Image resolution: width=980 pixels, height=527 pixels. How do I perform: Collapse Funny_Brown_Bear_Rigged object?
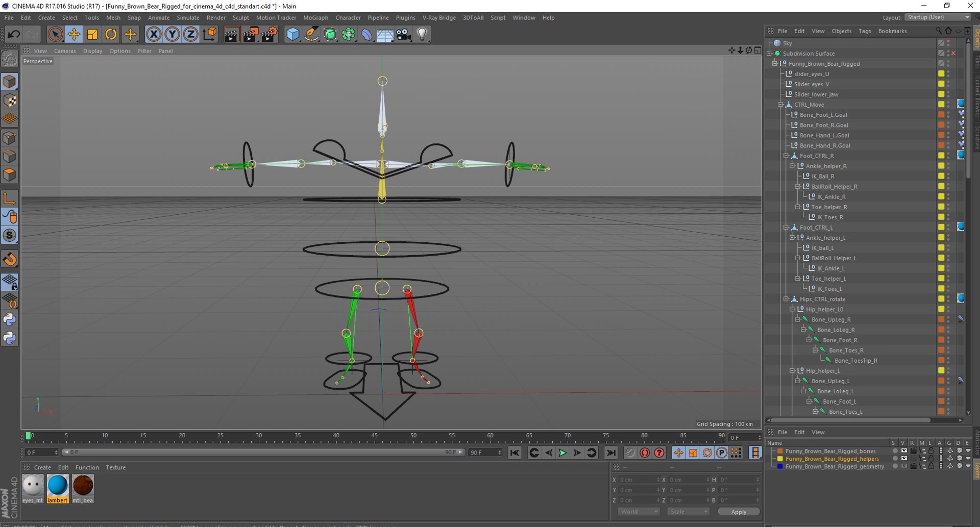coord(775,64)
